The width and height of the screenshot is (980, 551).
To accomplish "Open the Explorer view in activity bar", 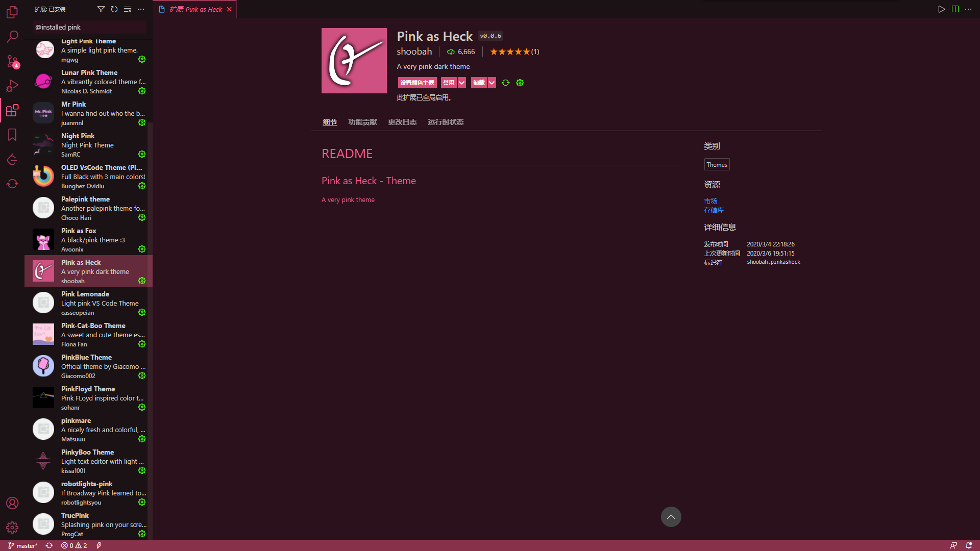I will 12,12.
